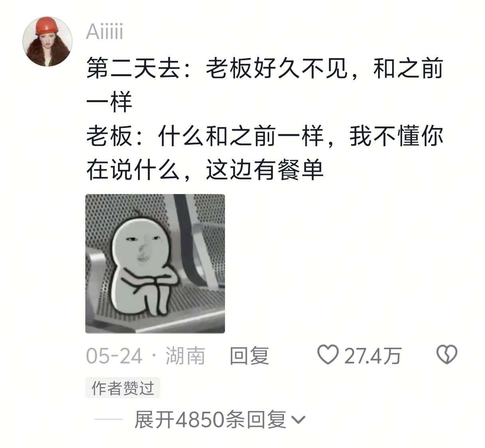The width and height of the screenshot is (485, 448).
Task: Select the short line 一样 in the comment
Action: click(109, 102)
